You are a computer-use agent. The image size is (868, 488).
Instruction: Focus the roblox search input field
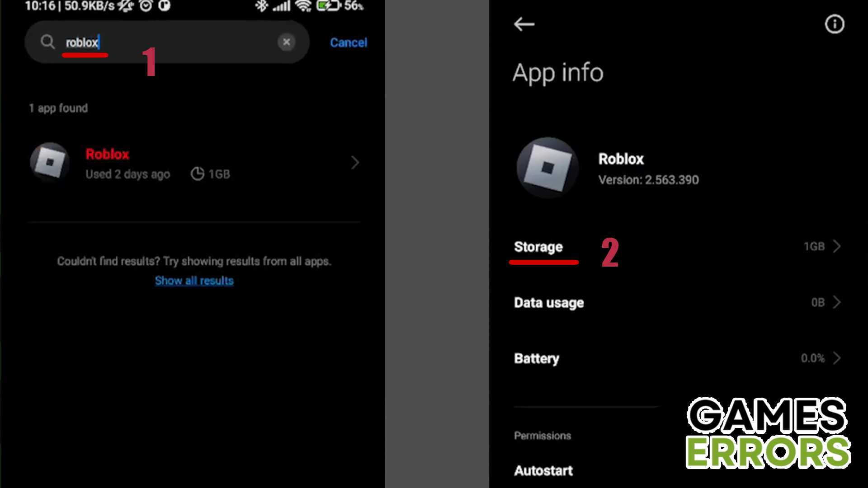[x=167, y=42]
